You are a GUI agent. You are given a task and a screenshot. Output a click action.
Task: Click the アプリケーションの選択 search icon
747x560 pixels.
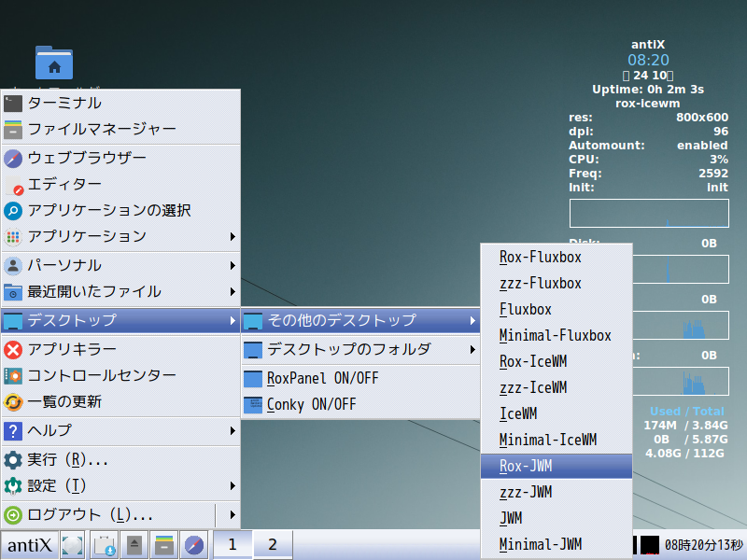click(13, 211)
